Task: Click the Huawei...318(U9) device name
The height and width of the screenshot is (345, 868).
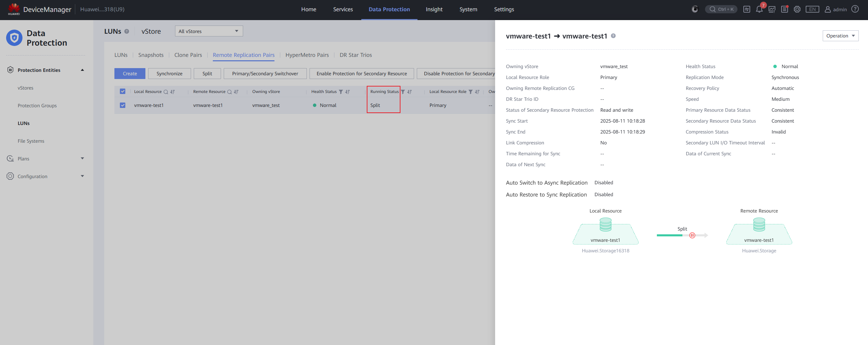Action: point(102,9)
